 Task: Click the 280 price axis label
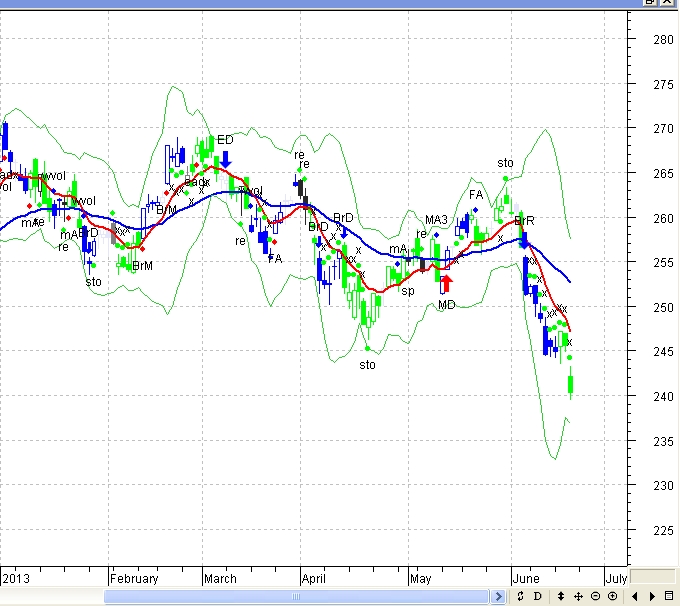(x=664, y=39)
